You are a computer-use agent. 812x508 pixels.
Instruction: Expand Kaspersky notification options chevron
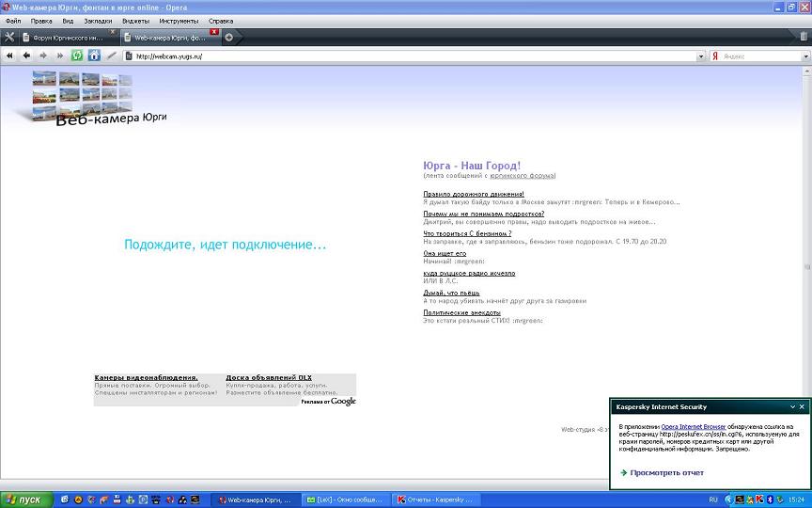[789, 407]
